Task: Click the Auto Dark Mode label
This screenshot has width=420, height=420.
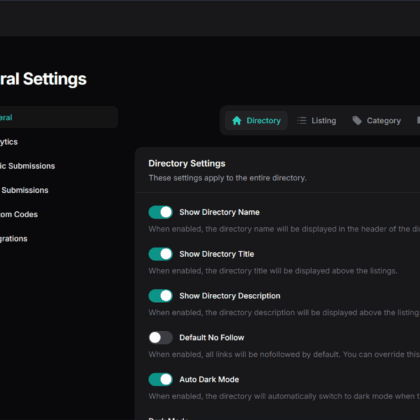Action: tap(209, 379)
